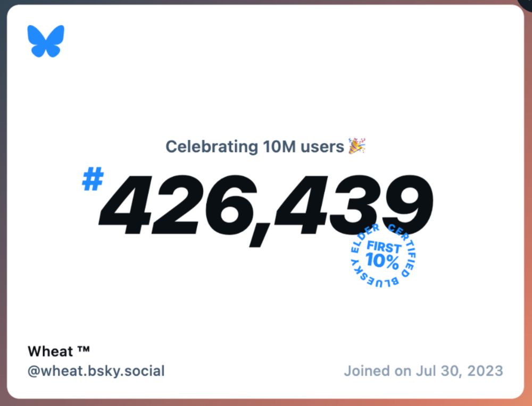
Task: Click the 'Joined on Jul 30, 2023' text
Action: pos(423,371)
